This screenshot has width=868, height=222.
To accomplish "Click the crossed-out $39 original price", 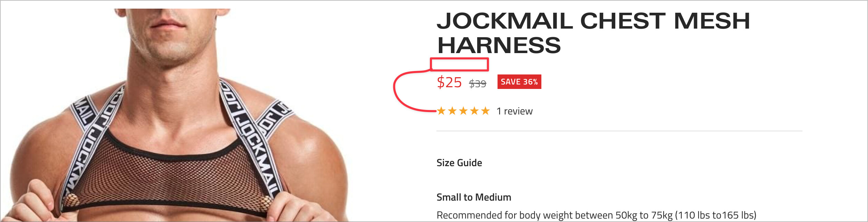I will (478, 83).
